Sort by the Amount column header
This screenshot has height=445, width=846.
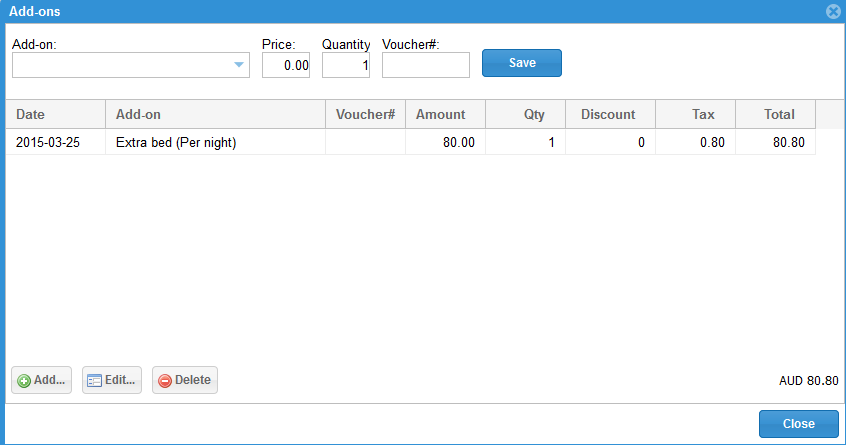point(445,114)
